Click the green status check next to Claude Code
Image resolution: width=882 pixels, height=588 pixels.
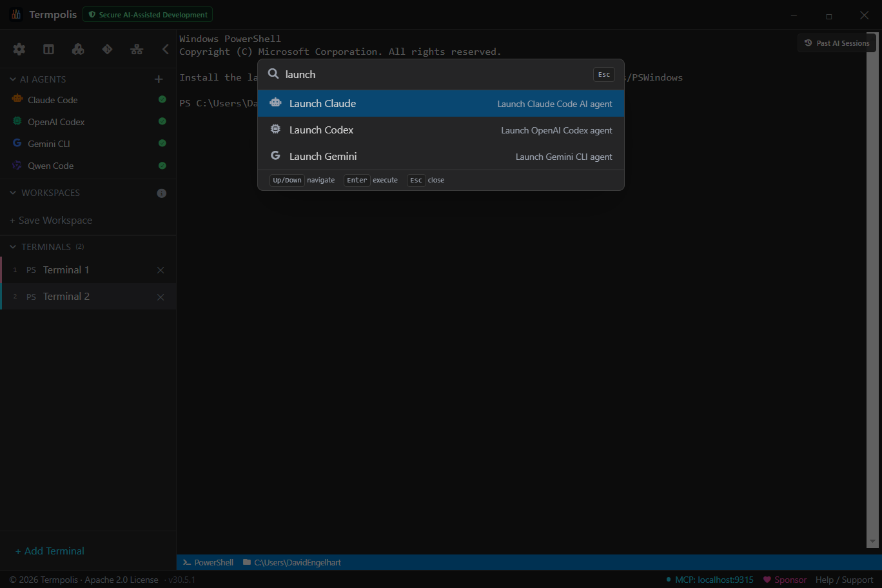[x=162, y=99]
